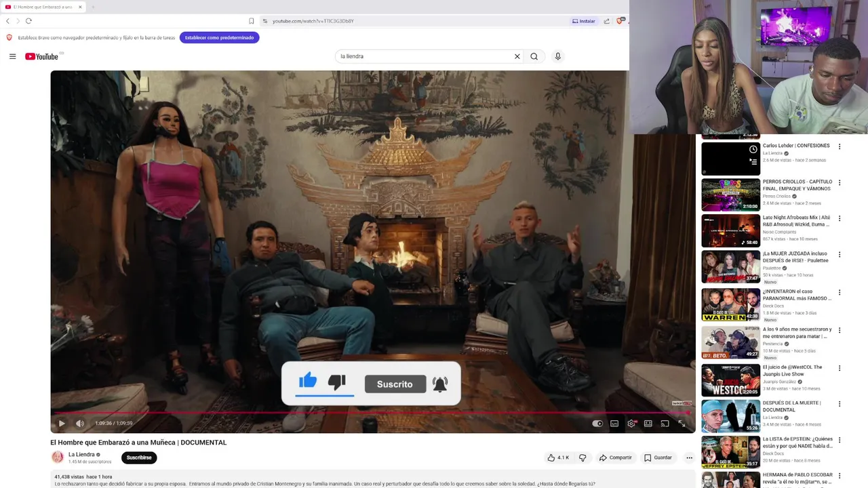Open a new browser tab

tap(93, 7)
